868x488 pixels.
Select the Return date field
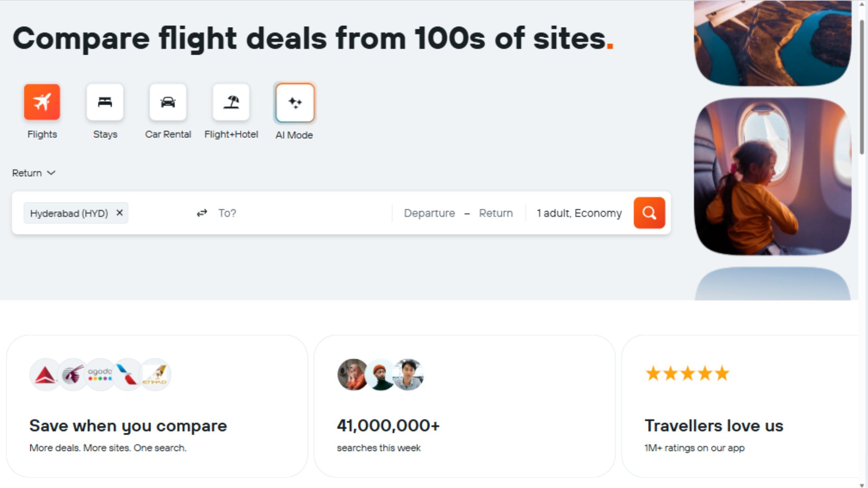click(x=496, y=213)
